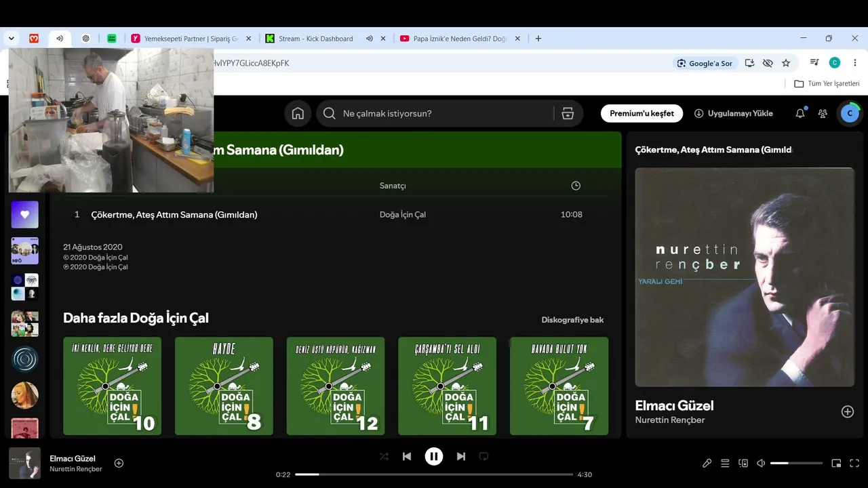This screenshot has width=868, height=488.
Task: Open the play queue
Action: click(725, 464)
